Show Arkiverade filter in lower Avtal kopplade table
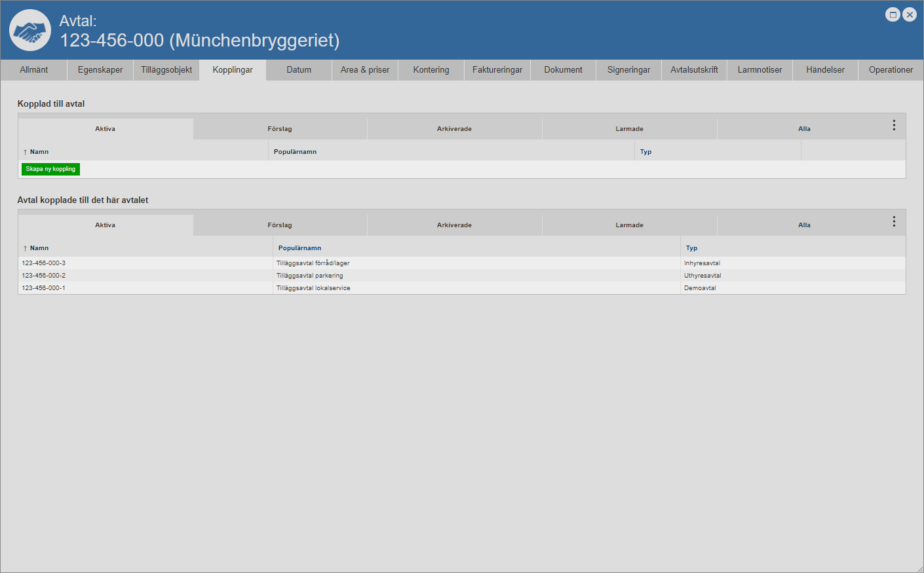 coord(454,225)
